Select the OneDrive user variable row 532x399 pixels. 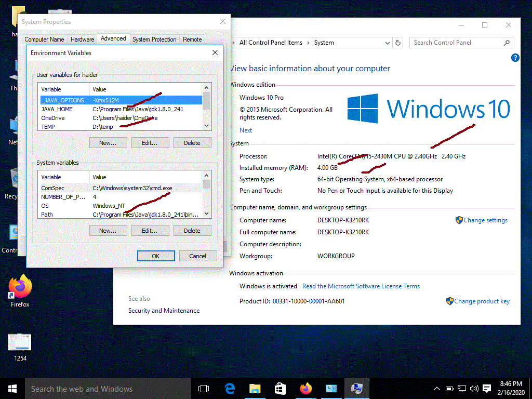[x=121, y=118]
